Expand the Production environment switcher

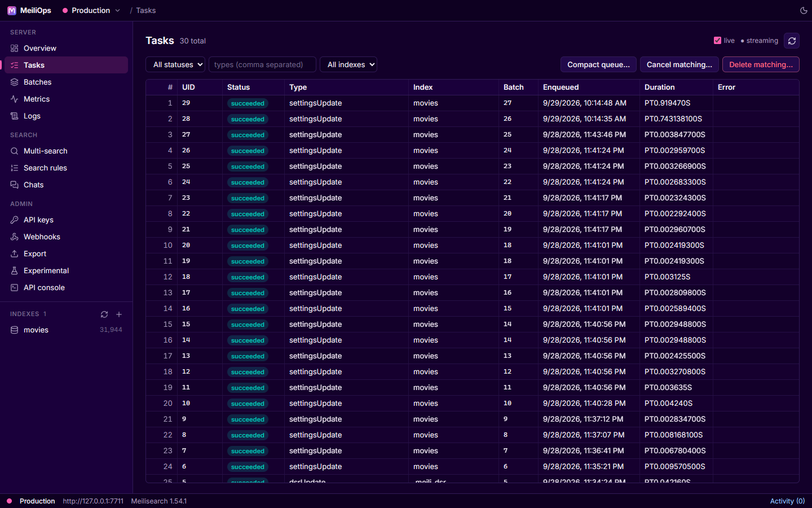tap(91, 11)
